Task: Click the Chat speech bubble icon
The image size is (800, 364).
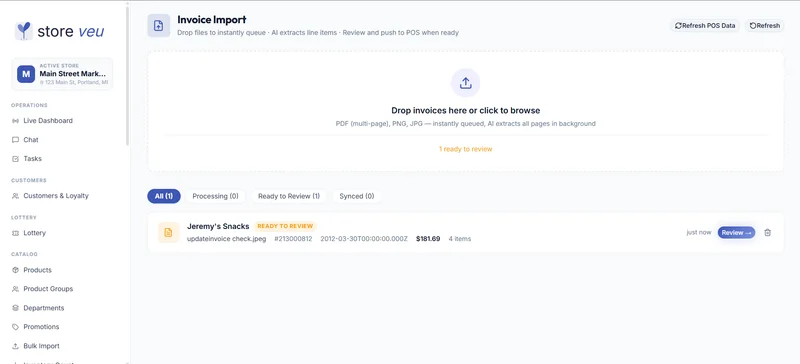Action: coord(15,140)
